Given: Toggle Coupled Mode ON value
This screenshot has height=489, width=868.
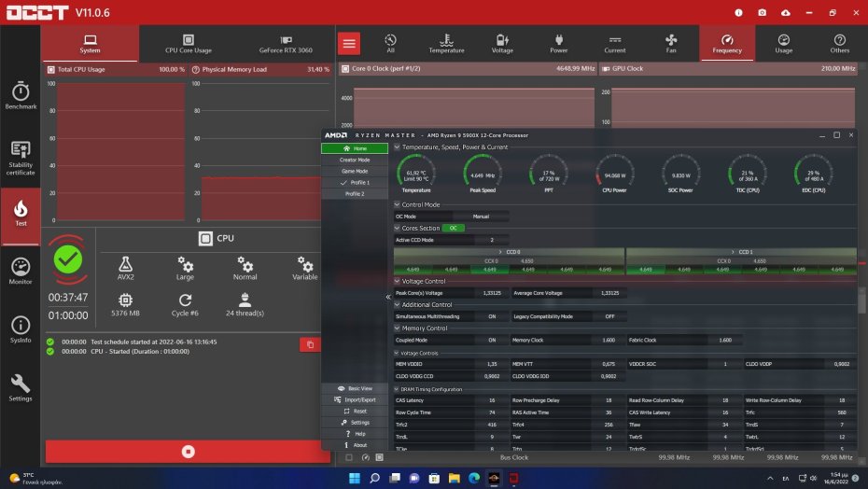Looking at the screenshot, I should 492,341.
